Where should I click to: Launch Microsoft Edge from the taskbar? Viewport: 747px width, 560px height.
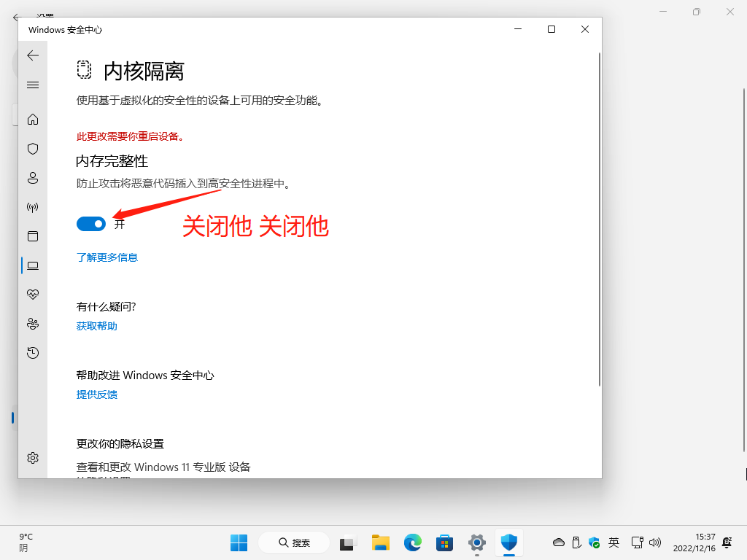coord(413,542)
